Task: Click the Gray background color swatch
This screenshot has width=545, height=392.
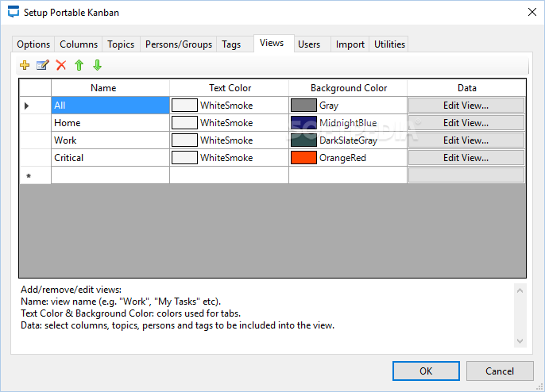Action: pos(303,106)
